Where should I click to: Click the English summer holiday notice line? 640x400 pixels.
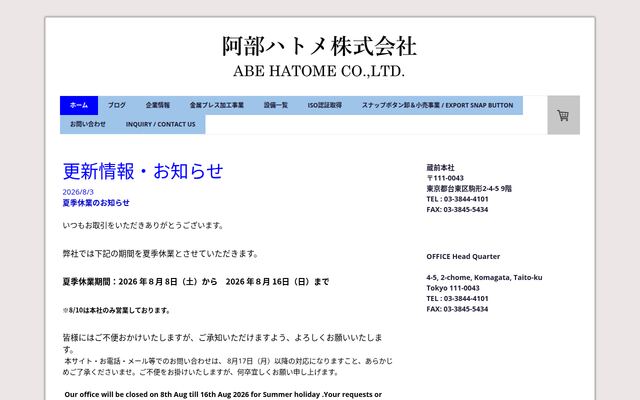(223, 394)
